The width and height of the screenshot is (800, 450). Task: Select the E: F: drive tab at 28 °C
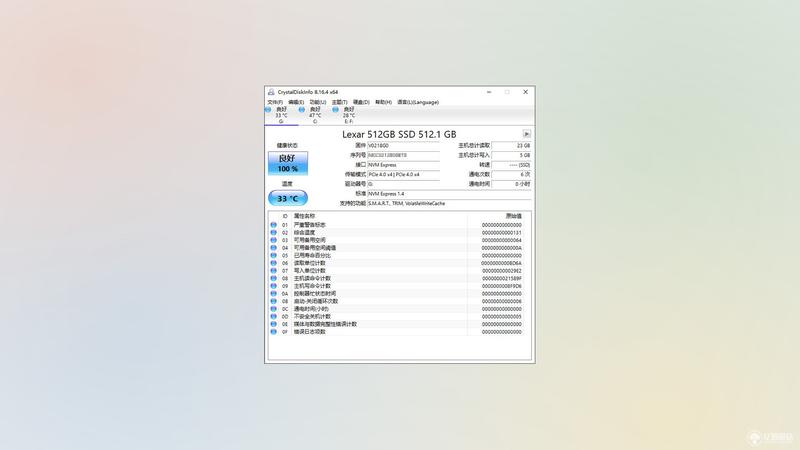point(348,115)
